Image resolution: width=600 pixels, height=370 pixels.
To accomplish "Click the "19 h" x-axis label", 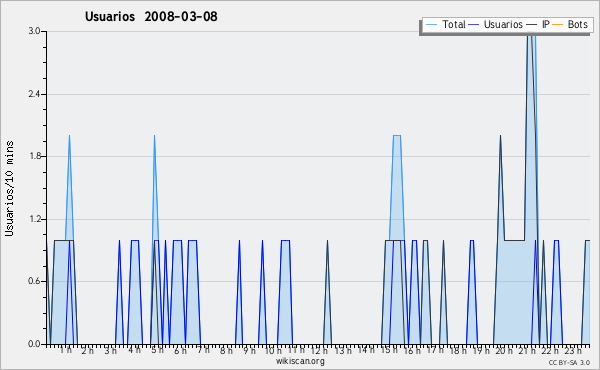I will [481, 350].
